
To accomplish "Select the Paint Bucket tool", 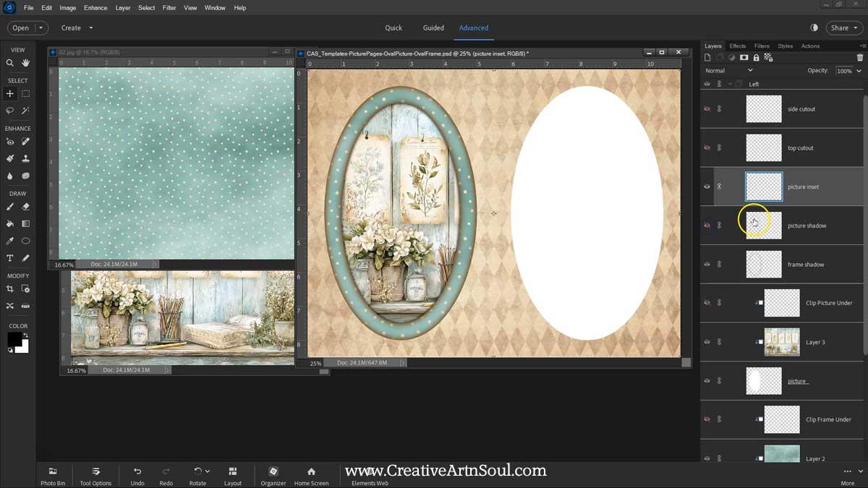I will 10,223.
